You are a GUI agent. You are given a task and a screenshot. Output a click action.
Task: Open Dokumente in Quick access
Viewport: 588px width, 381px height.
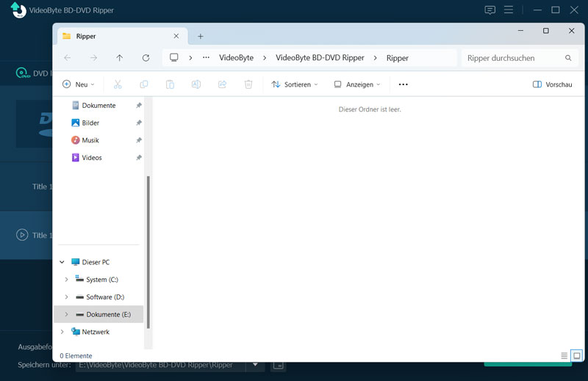tap(98, 105)
